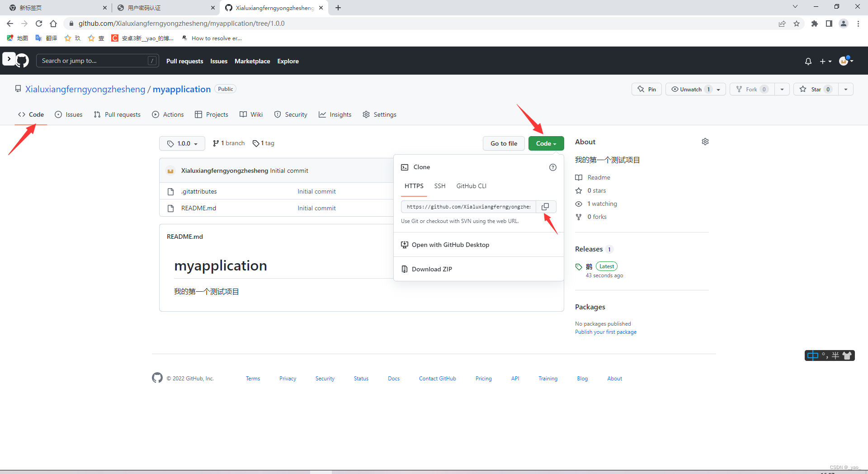Open the GitHub logo homepage icon
The image size is (868, 474).
pos(22,61)
